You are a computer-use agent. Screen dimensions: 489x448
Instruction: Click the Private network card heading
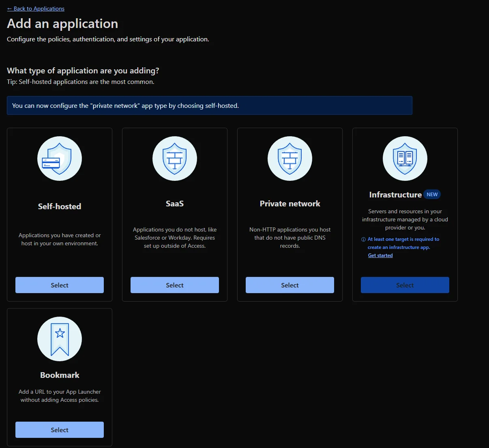[x=290, y=204]
